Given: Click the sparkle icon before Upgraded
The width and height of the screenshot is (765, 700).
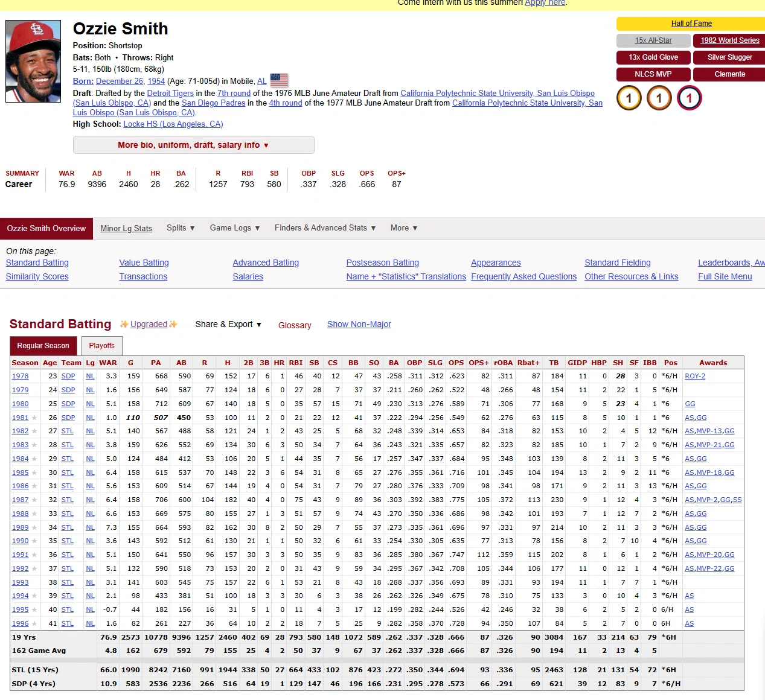Looking at the screenshot, I should 124,324.
